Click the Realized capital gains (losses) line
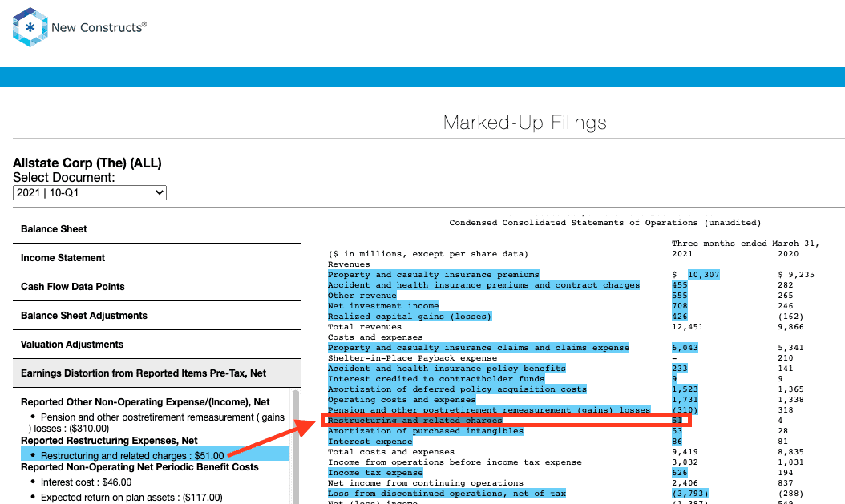Viewport: 845px width, 504px height. (x=410, y=316)
